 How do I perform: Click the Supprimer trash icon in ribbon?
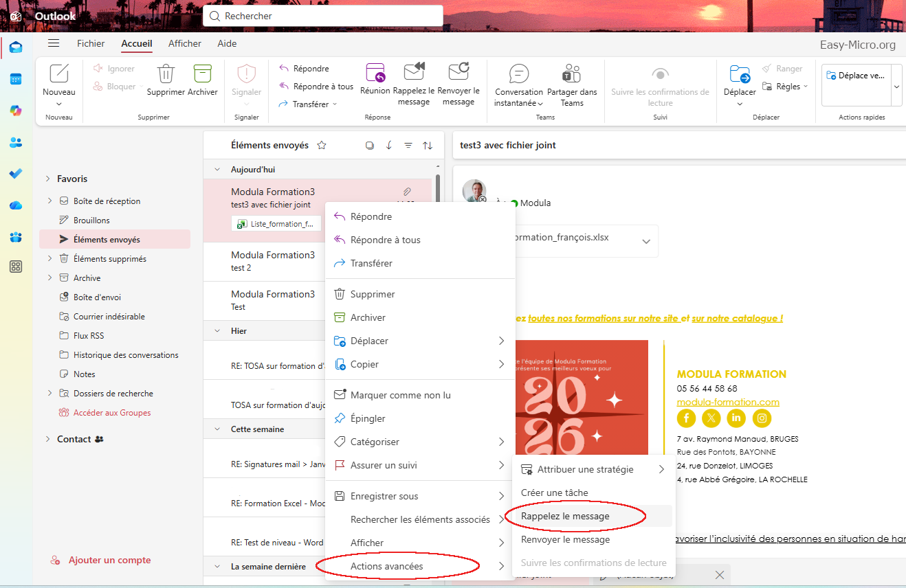166,73
